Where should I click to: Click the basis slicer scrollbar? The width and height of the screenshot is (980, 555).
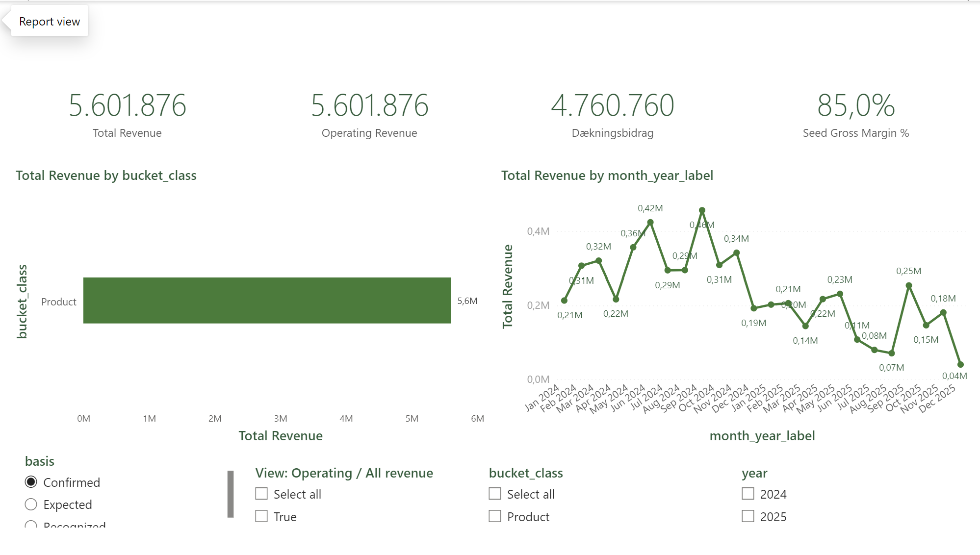(231, 494)
